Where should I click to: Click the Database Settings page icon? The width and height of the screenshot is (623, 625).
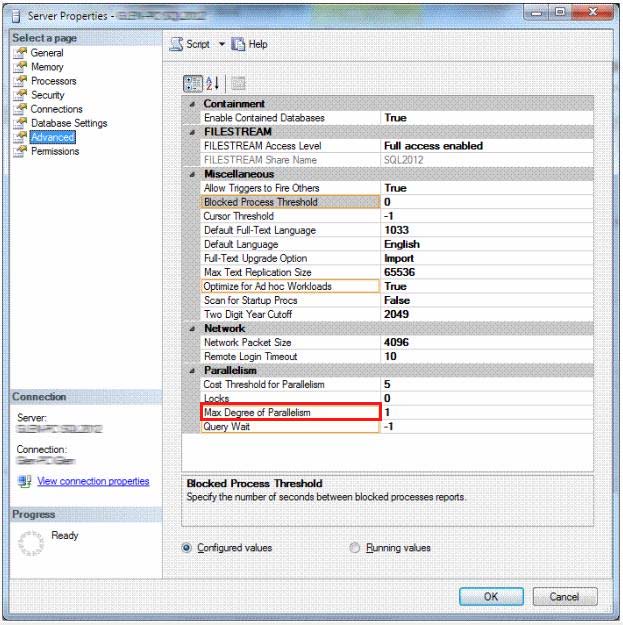20,123
